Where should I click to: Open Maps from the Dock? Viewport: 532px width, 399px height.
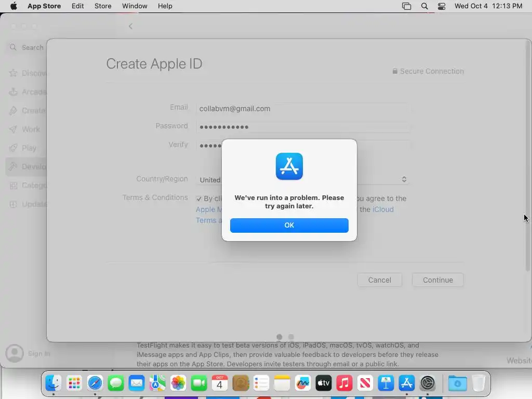pyautogui.click(x=157, y=383)
